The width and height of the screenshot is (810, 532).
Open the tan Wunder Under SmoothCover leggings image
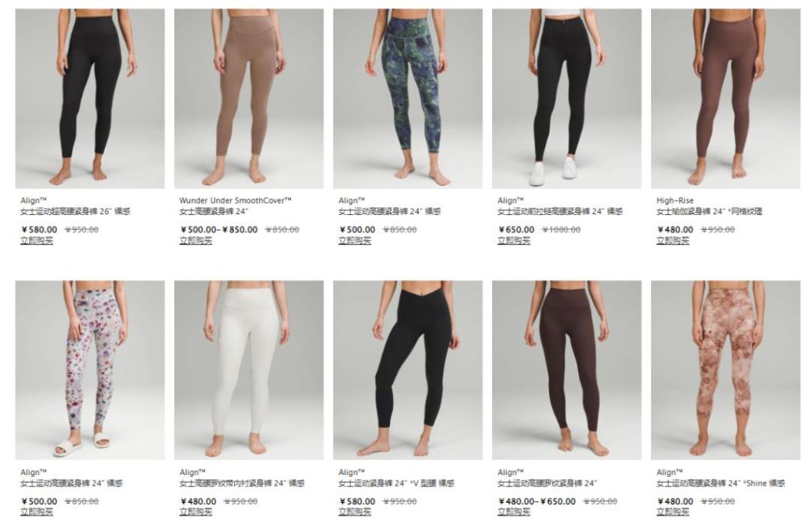pyautogui.click(x=249, y=99)
